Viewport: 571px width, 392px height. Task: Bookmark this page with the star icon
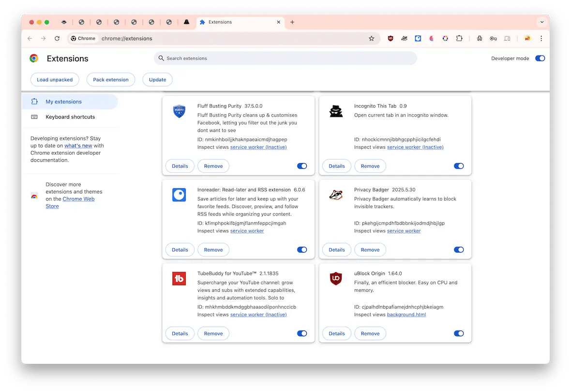point(372,38)
